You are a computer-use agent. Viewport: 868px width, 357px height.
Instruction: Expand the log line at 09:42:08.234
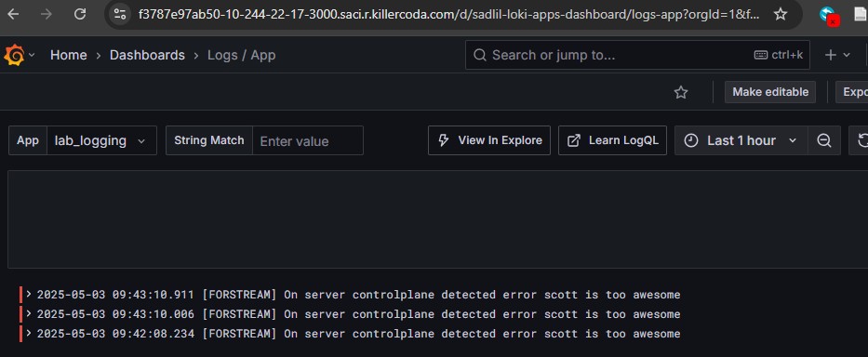[29, 334]
